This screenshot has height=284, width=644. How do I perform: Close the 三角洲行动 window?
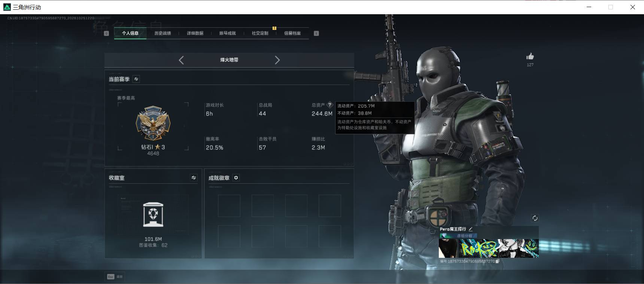[x=633, y=7]
